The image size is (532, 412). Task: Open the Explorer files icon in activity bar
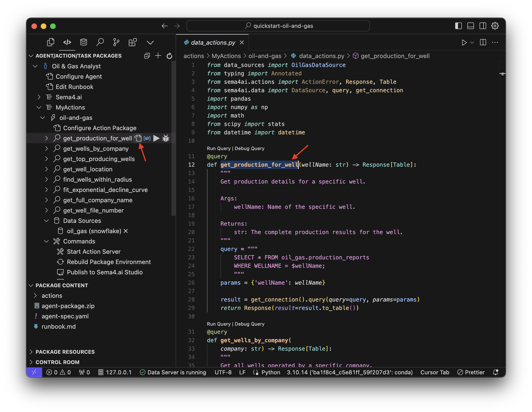(50, 42)
